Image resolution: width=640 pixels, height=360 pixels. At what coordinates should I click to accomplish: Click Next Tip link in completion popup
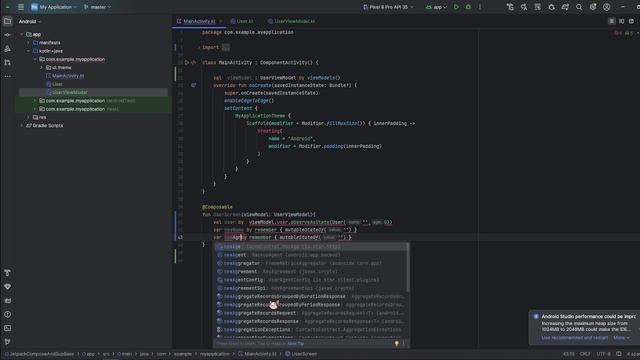(296, 344)
